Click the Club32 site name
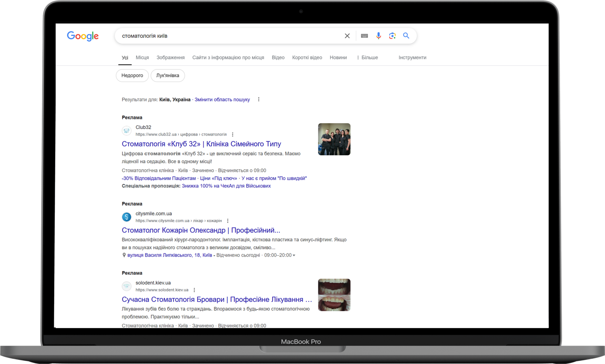Screen dimensions: 605x364 click(x=143, y=127)
